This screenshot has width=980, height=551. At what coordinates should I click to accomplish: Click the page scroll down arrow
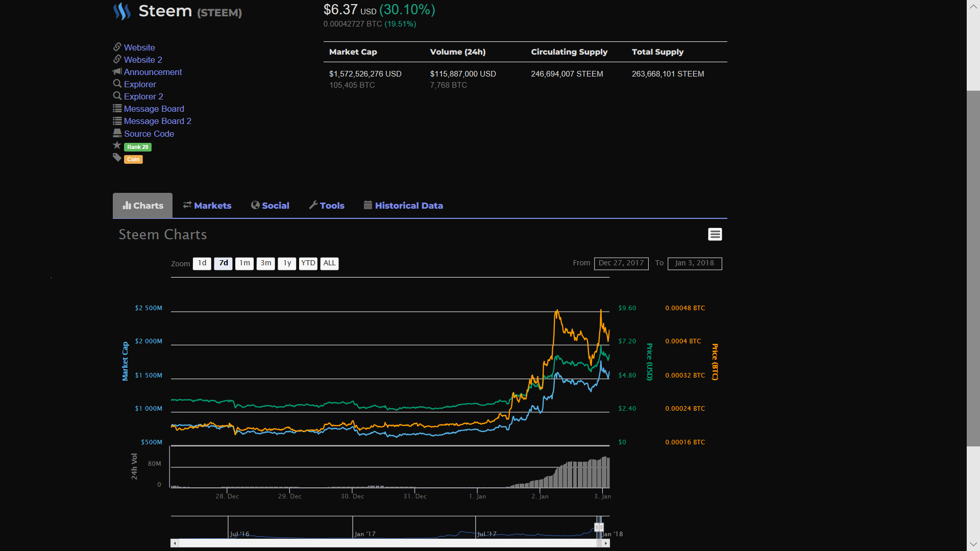[973, 544]
